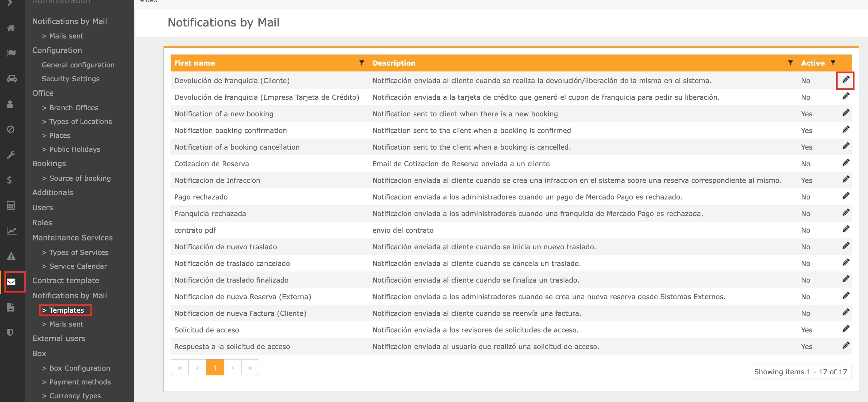
Task: Edit 'Devolución de franquicia (Empresa Tarjeta de Crédito)' row
Action: pyautogui.click(x=846, y=96)
